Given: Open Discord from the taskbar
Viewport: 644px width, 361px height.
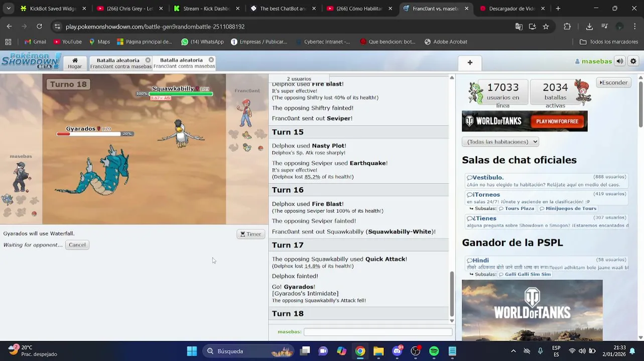Looking at the screenshot, I should click(397, 351).
